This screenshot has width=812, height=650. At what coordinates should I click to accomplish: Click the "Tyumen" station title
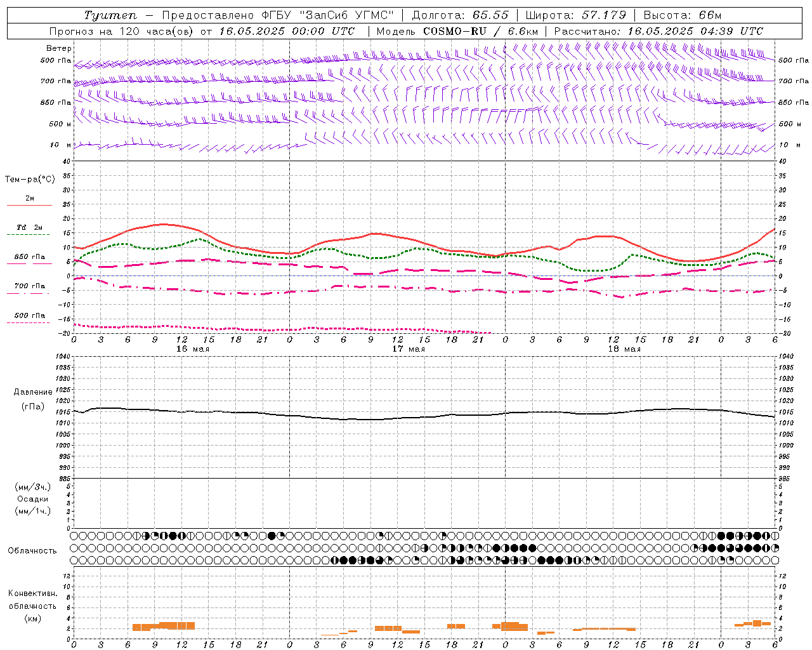point(110,15)
